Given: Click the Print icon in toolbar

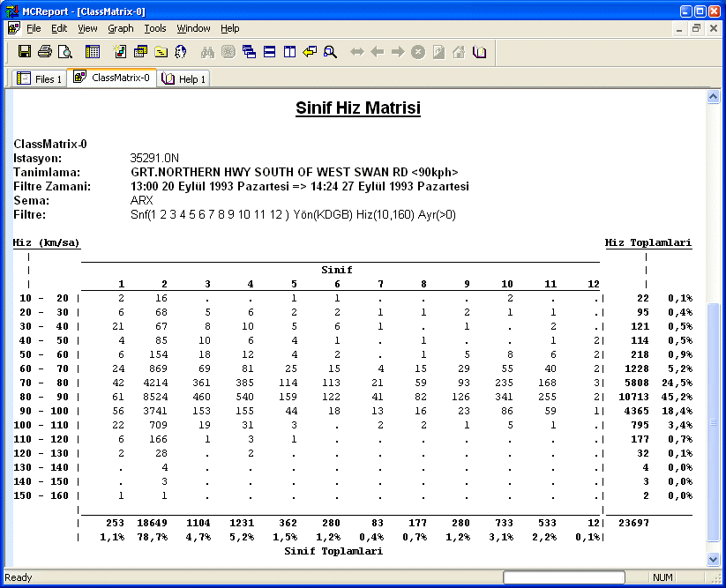Looking at the screenshot, I should click(45, 51).
